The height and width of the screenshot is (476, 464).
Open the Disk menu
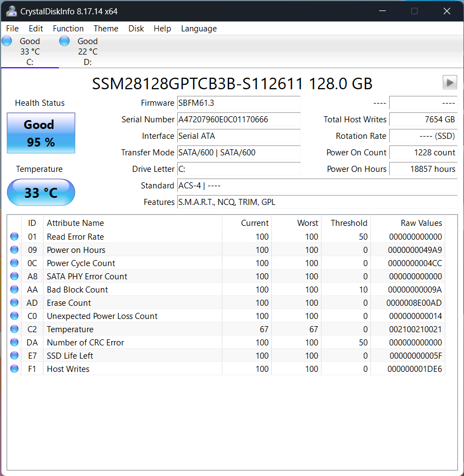click(136, 29)
